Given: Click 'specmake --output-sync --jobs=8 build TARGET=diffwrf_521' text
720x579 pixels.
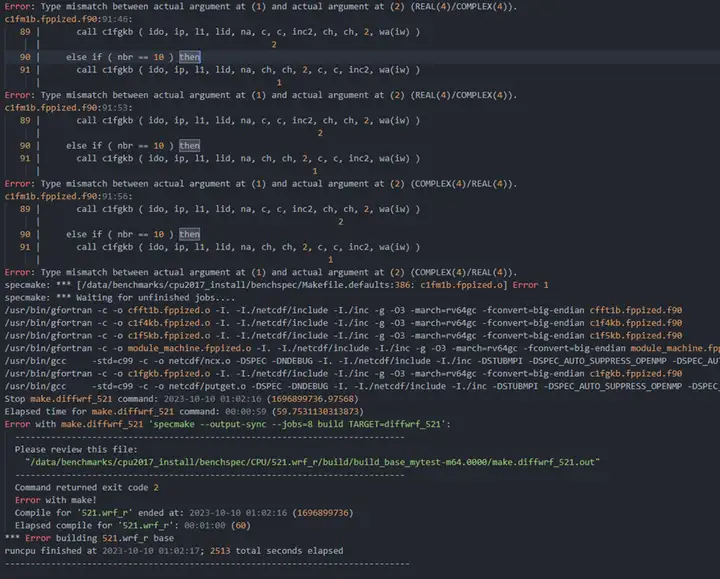Looking at the screenshot, I should 297,424.
